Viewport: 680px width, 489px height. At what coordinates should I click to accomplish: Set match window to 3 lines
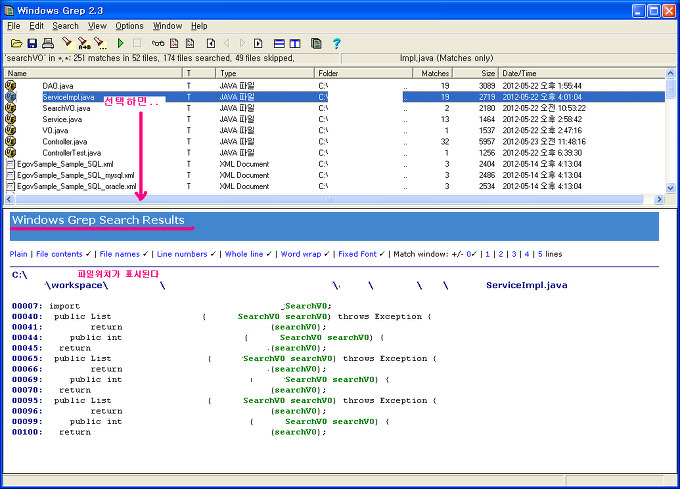[x=514, y=254]
